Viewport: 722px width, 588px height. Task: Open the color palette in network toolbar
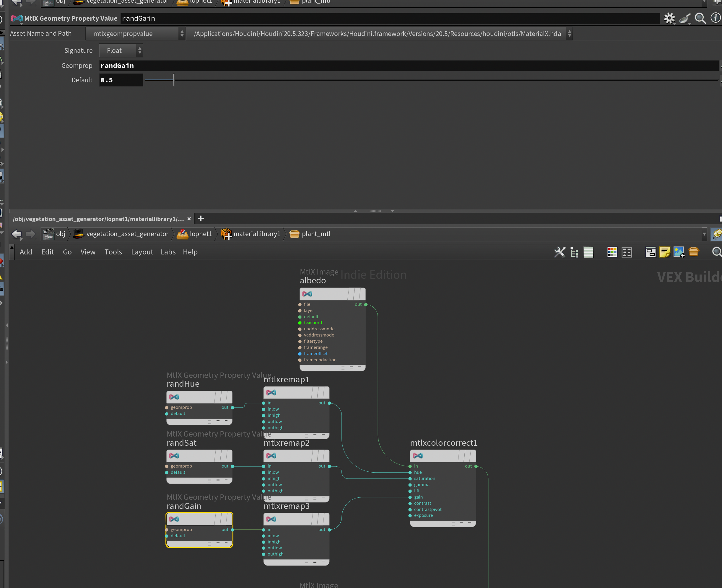tap(612, 252)
